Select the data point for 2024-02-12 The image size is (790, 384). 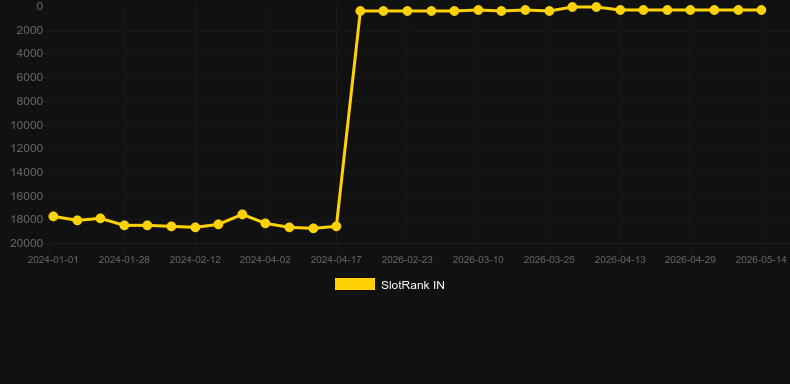[x=195, y=227]
